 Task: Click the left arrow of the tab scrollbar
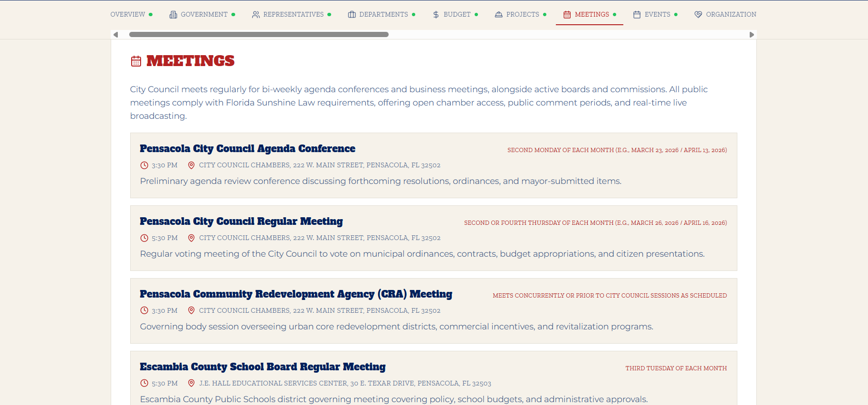[115, 35]
